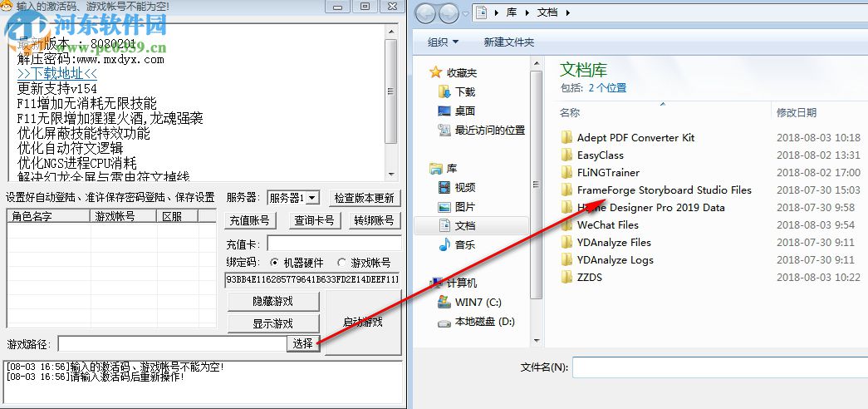Click the binding code text field
Image resolution: width=868 pixels, height=409 pixels.
tap(312, 280)
